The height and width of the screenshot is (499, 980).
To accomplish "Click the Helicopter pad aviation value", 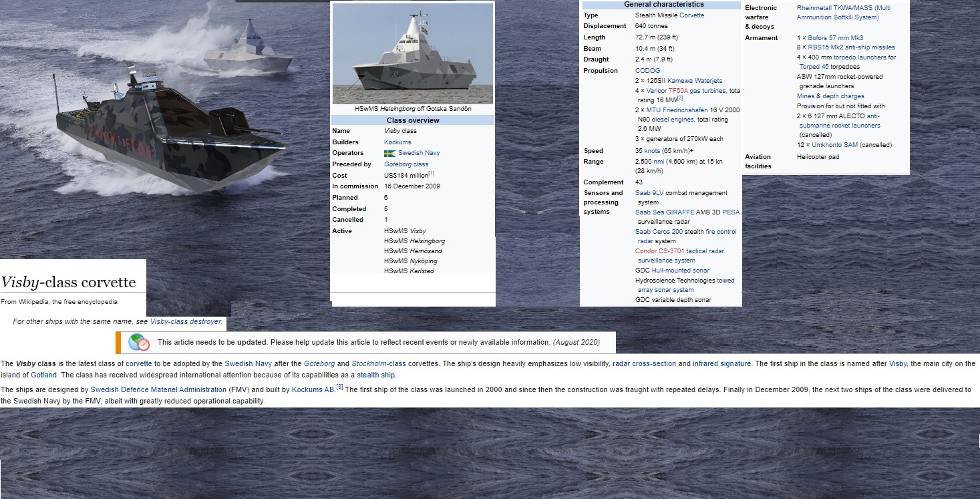I will [818, 157].
